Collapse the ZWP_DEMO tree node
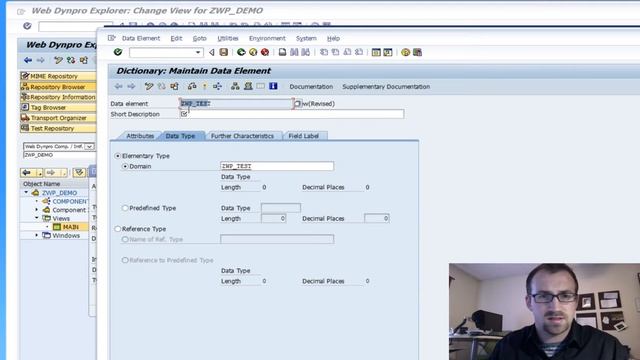This screenshot has height=360, width=640. point(27,192)
